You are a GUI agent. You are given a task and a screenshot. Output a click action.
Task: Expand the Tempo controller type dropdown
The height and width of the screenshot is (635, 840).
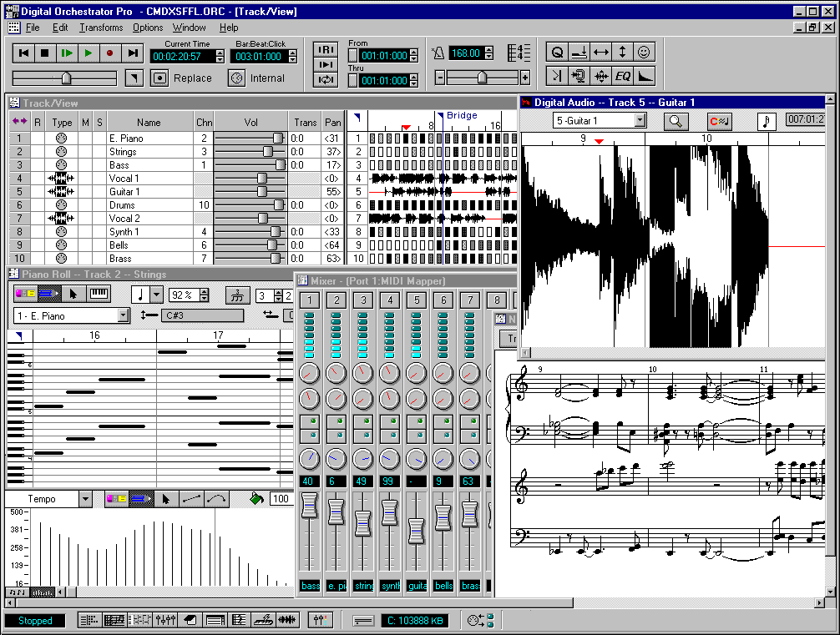(x=85, y=499)
